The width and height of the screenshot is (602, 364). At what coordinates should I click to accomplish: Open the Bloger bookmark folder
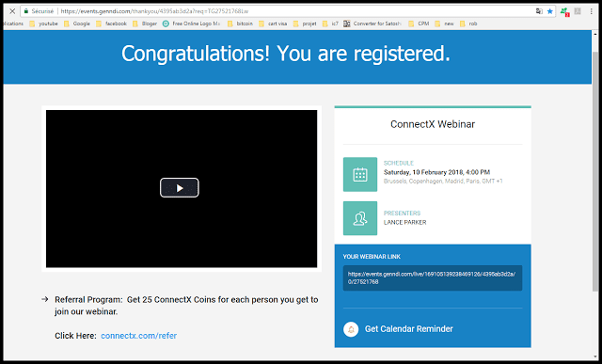pyautogui.click(x=145, y=24)
